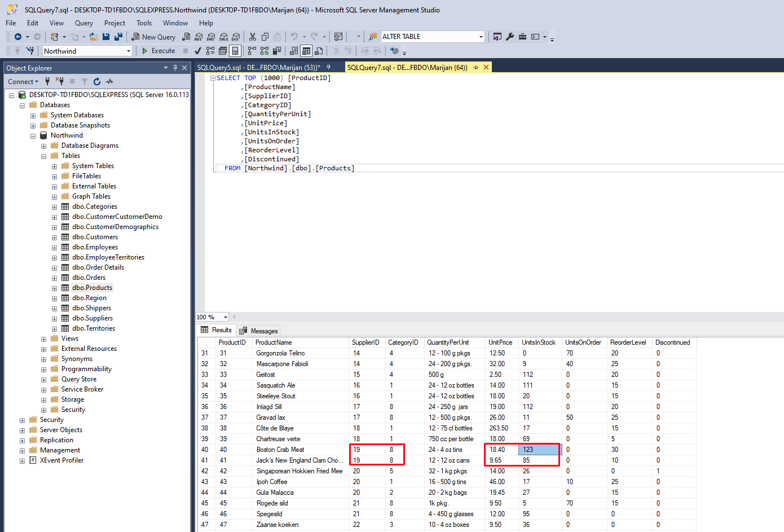
Task: Click the Find in Files folder icon
Action: pyautogui.click(x=373, y=37)
